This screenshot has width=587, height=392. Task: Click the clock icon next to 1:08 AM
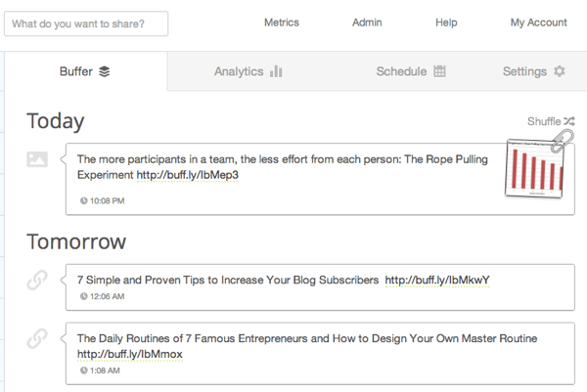(83, 370)
